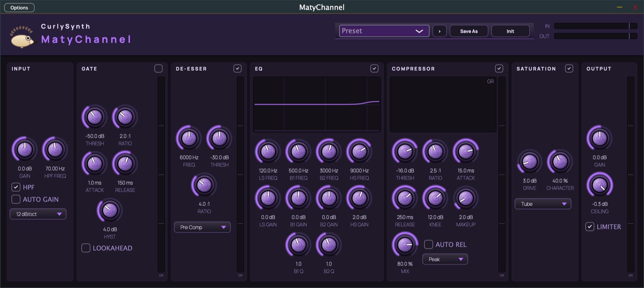The image size is (644, 288).
Task: Open the 12 dB/oct slope dropdown
Action: coord(38,214)
